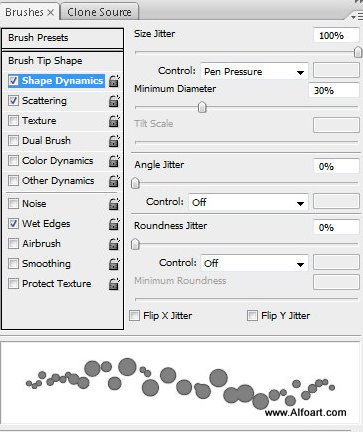The height and width of the screenshot is (432, 363).
Task: Open the Angle Jitter Control dropdown
Action: pyautogui.click(x=248, y=202)
